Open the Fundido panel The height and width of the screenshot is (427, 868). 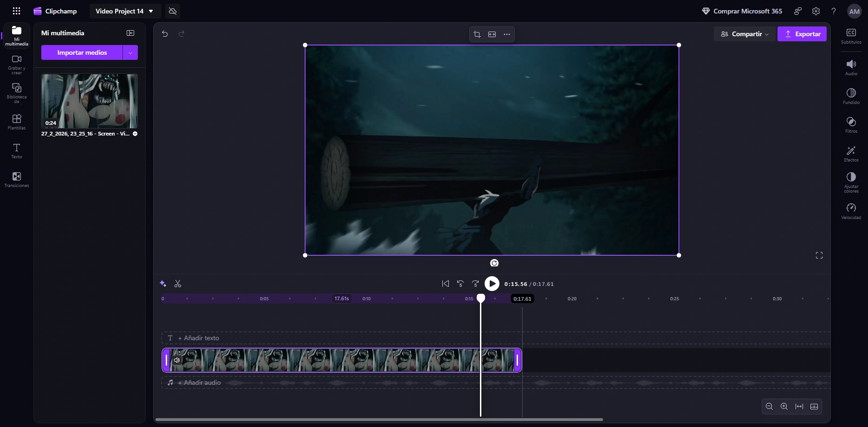tap(851, 97)
